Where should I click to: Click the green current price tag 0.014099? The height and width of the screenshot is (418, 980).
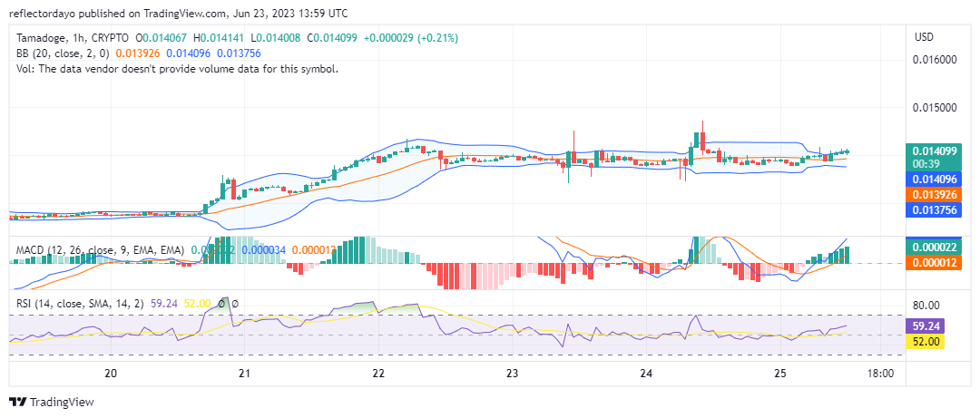pyautogui.click(x=935, y=151)
